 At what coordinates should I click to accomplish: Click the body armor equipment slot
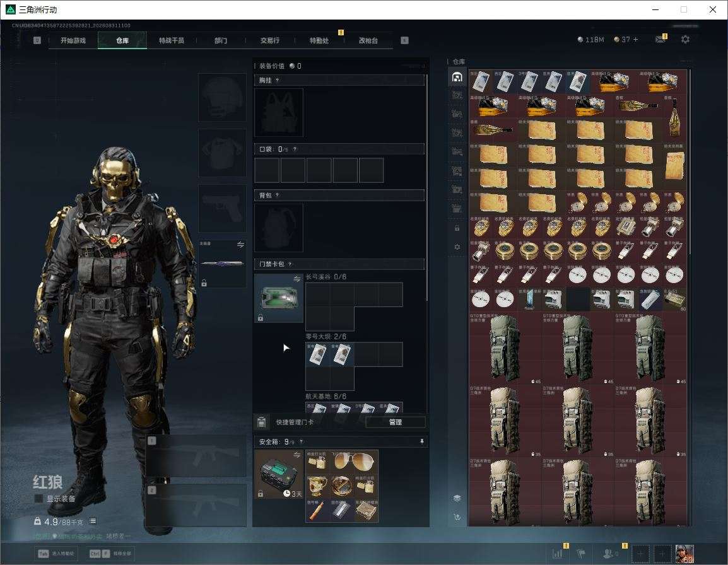[222, 153]
